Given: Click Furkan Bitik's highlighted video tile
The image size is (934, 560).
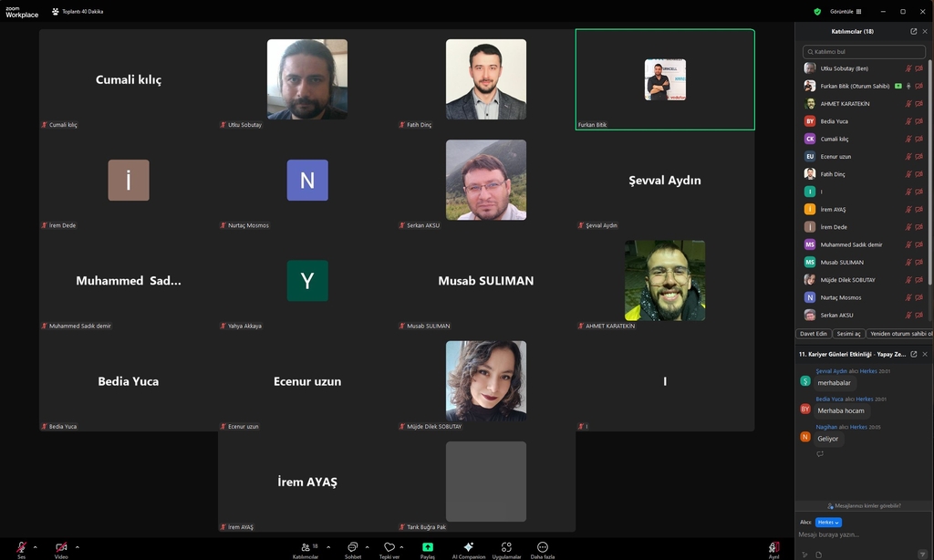Looking at the screenshot, I should pos(665,79).
